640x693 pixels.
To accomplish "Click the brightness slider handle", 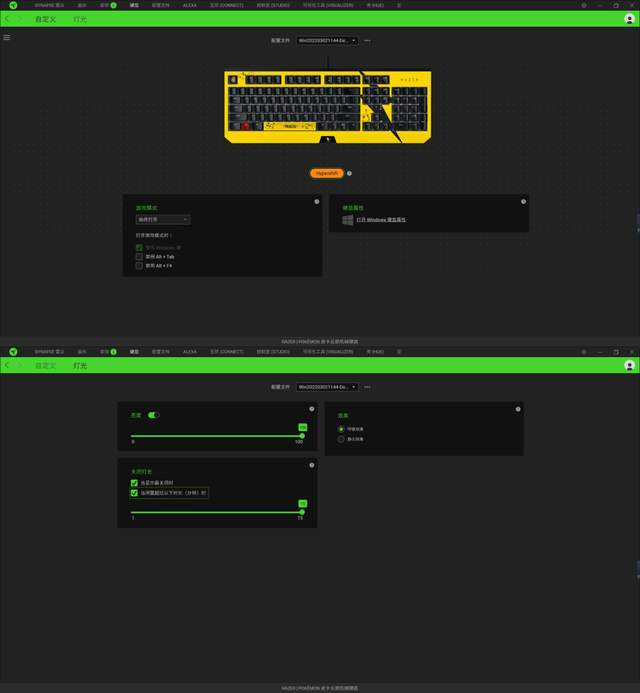I will click(x=302, y=435).
